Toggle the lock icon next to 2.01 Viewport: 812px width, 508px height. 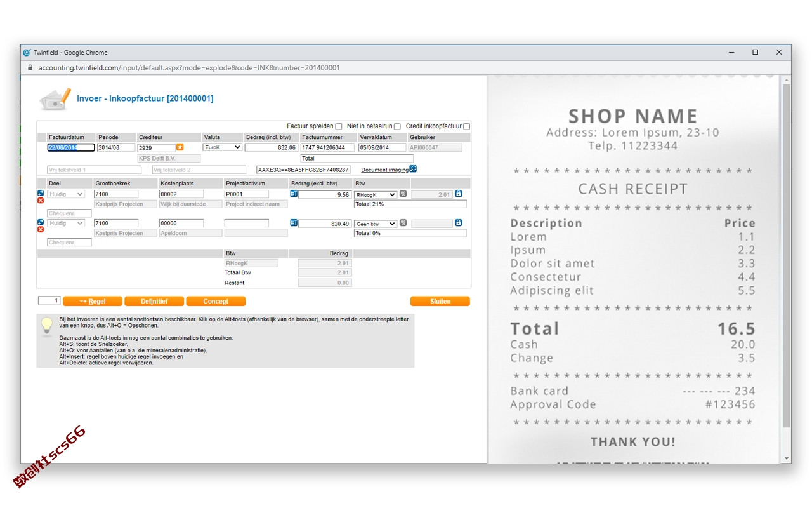pyautogui.click(x=459, y=194)
